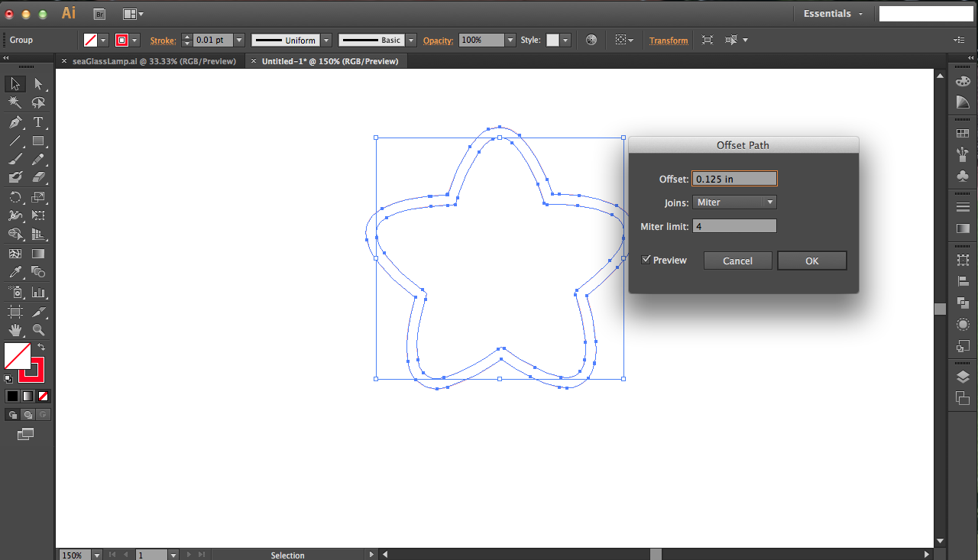The image size is (978, 560).
Task: Select the Magic Wand tool
Action: [15, 102]
